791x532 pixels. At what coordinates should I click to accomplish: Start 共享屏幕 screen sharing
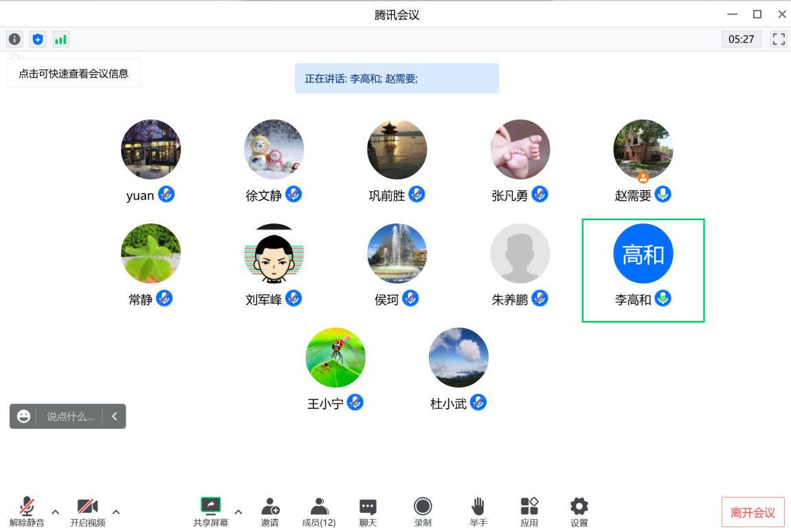coord(210,512)
